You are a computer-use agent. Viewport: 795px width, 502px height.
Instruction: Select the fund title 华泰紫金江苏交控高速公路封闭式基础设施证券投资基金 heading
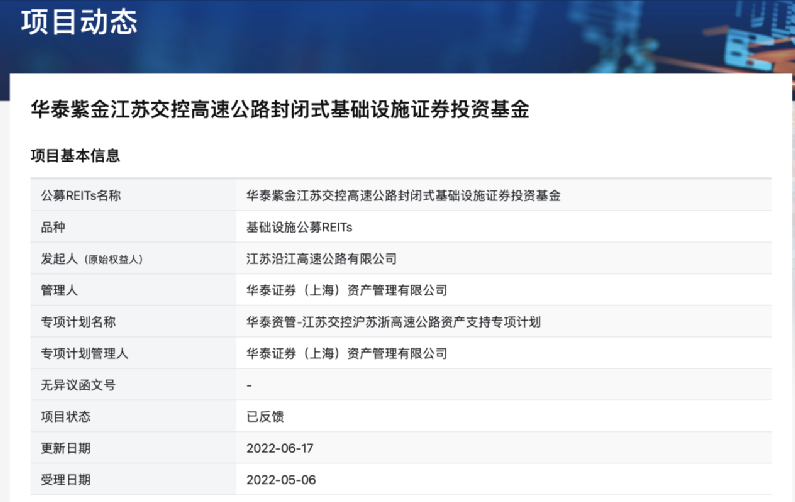click(x=280, y=109)
